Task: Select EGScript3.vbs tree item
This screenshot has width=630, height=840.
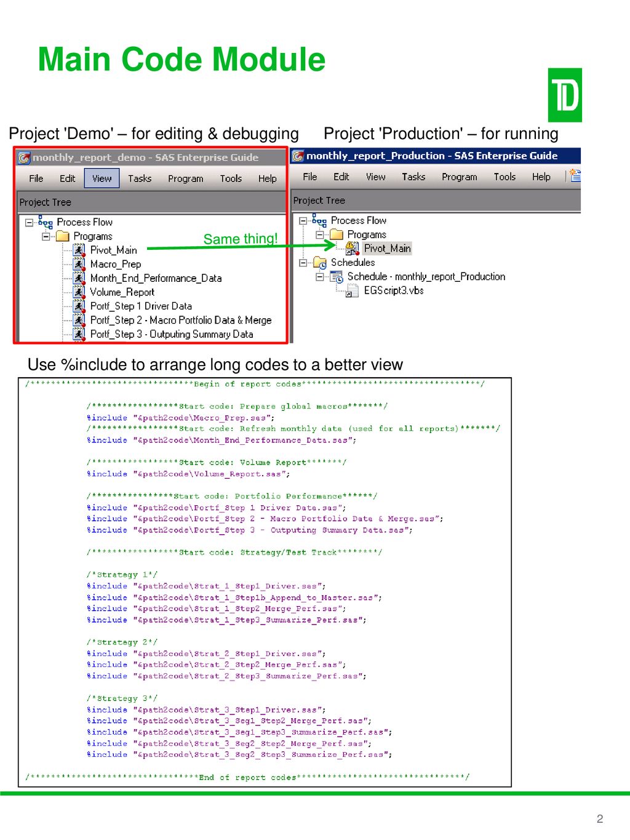Action: [394, 291]
